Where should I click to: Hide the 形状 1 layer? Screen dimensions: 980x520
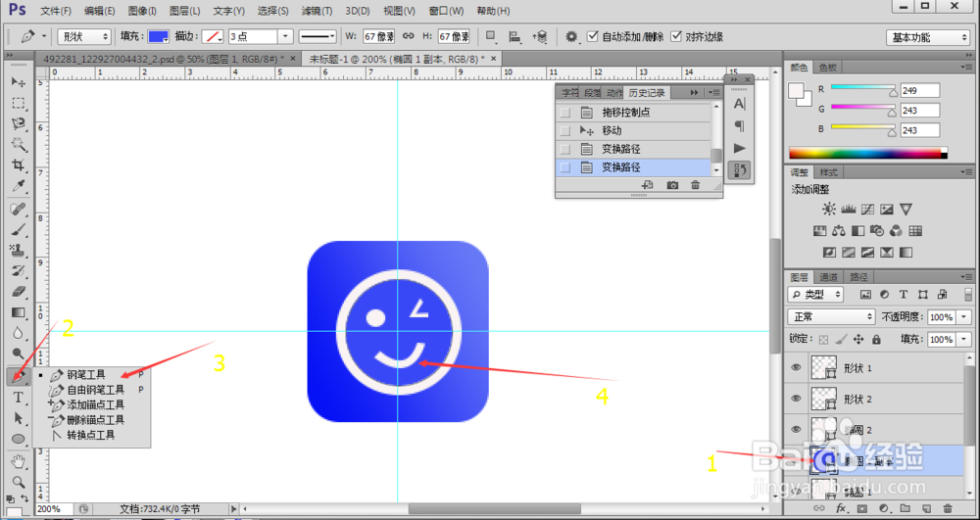796,367
